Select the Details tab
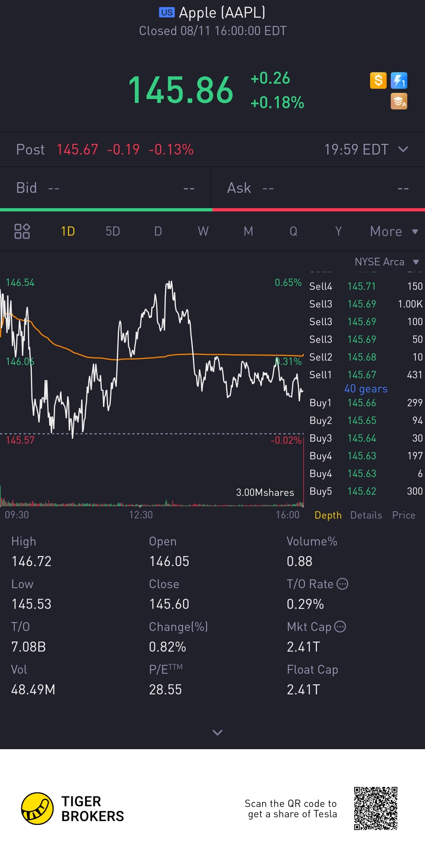 click(x=366, y=515)
